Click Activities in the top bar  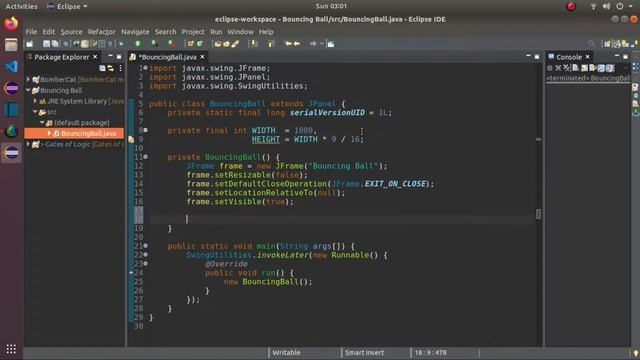(x=21, y=7)
